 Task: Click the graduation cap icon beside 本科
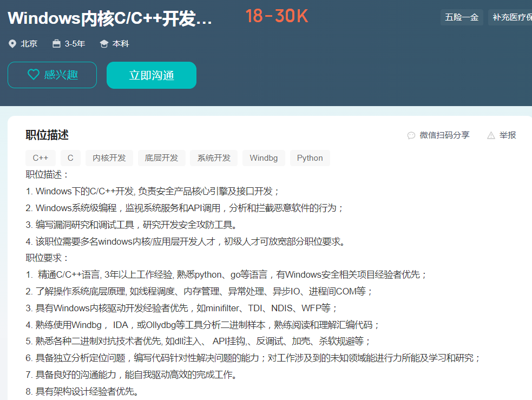pos(104,44)
